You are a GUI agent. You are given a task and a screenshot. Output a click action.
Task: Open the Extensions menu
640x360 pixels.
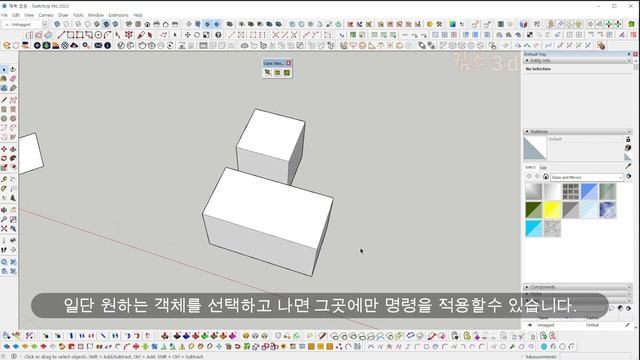(118, 15)
